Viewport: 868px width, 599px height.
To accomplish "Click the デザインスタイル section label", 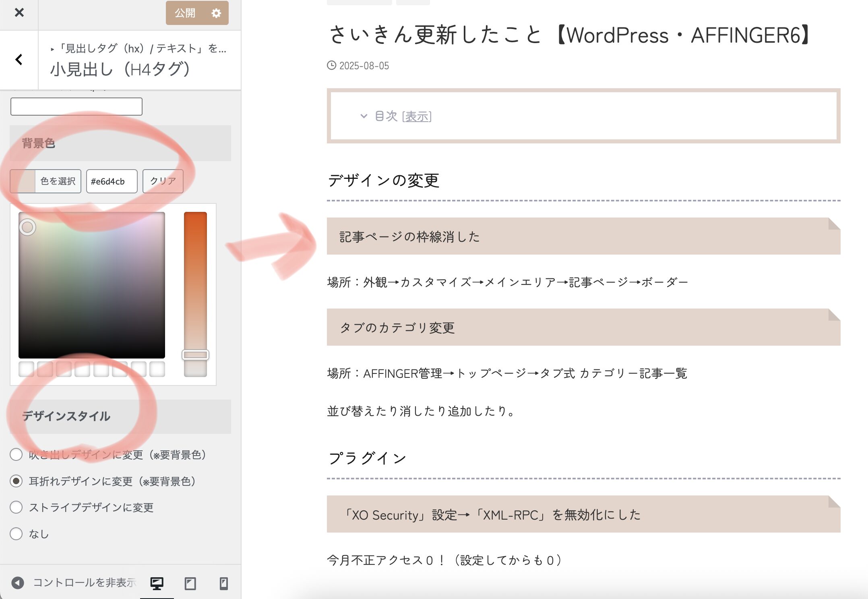I will pos(66,416).
